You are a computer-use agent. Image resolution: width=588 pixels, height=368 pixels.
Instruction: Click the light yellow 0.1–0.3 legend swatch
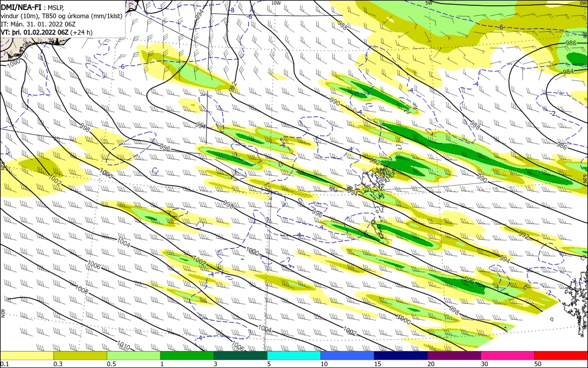click(x=27, y=356)
